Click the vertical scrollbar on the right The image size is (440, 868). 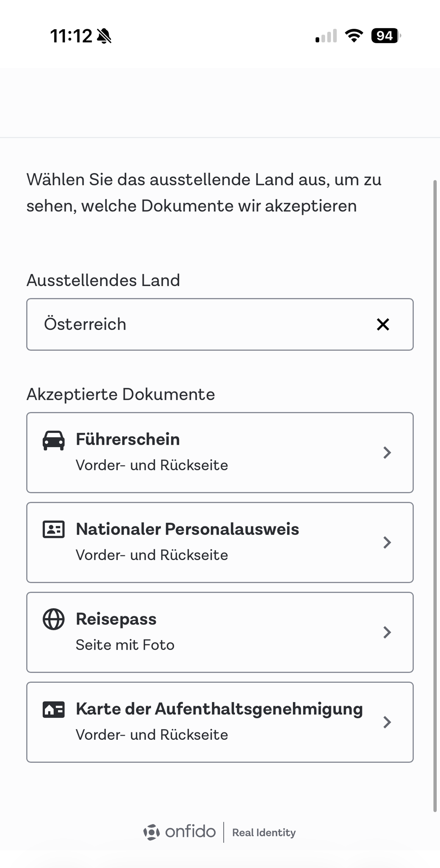click(x=435, y=495)
